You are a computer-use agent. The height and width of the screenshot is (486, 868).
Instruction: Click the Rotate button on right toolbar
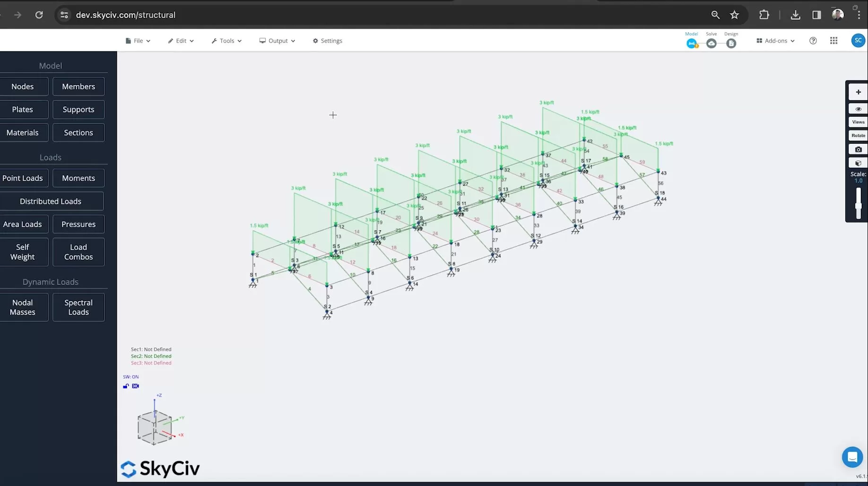[857, 135]
